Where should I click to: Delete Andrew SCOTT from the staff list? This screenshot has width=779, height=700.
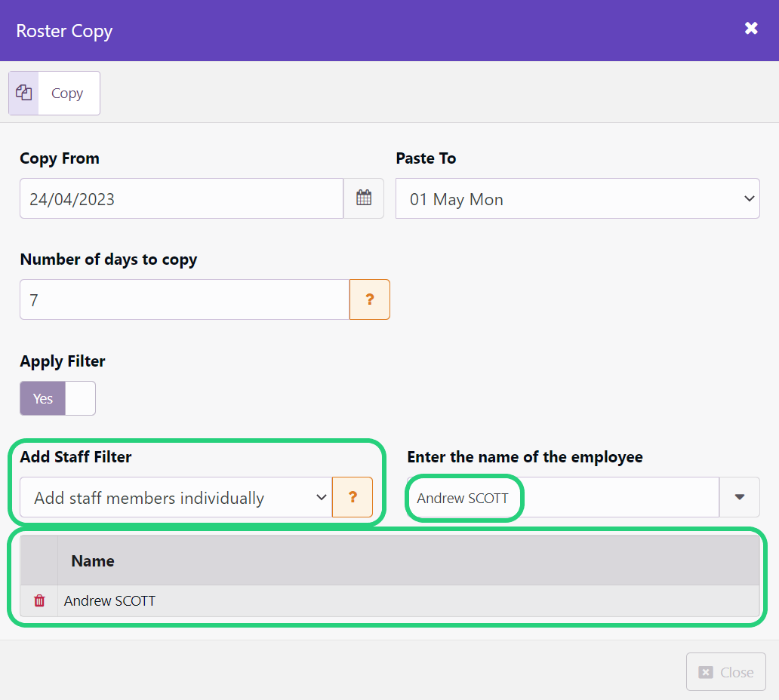pyautogui.click(x=39, y=600)
